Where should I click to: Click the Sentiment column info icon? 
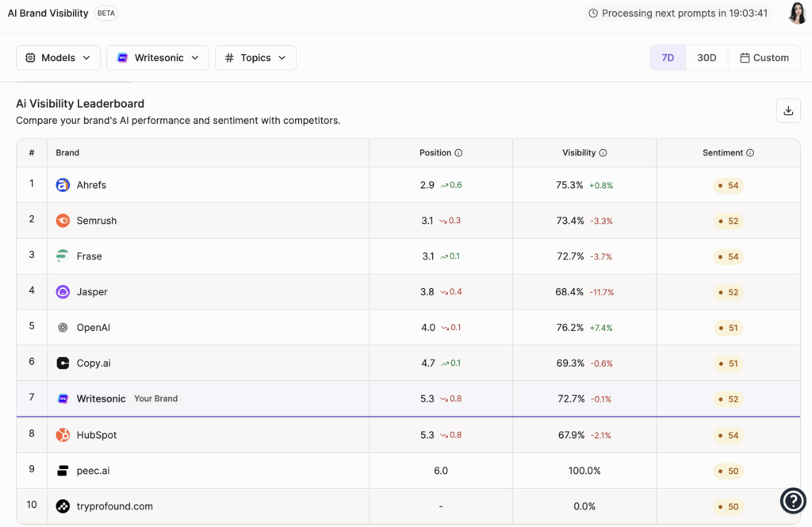tap(750, 153)
